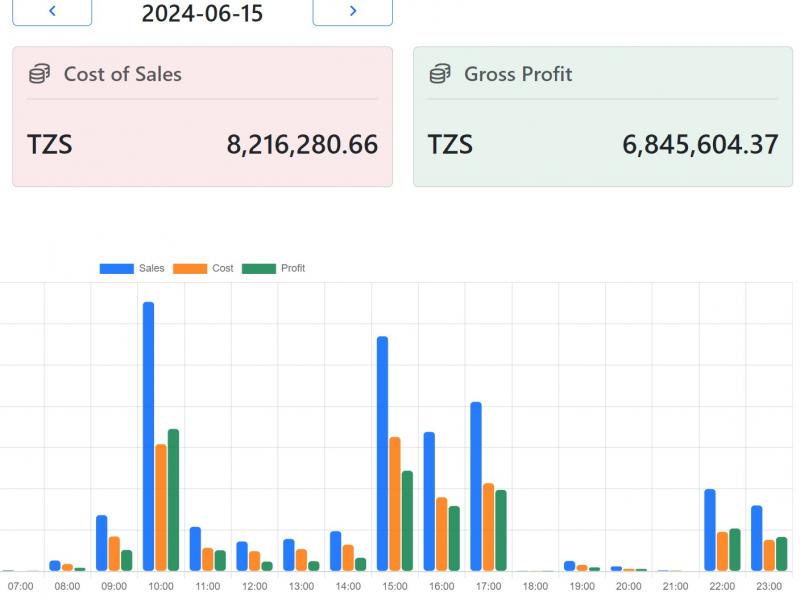Click the coins icon beside Gross Profit
This screenshot has width=800, height=600.
pyautogui.click(x=440, y=74)
